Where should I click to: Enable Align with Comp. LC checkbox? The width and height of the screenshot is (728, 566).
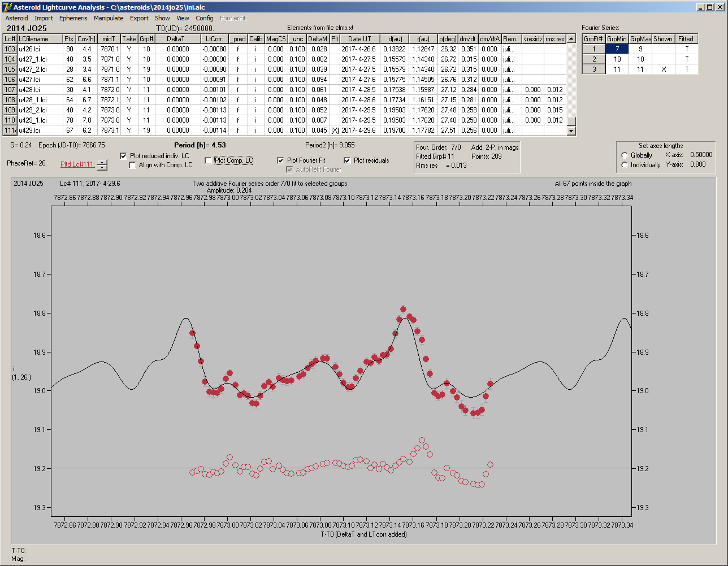[133, 166]
